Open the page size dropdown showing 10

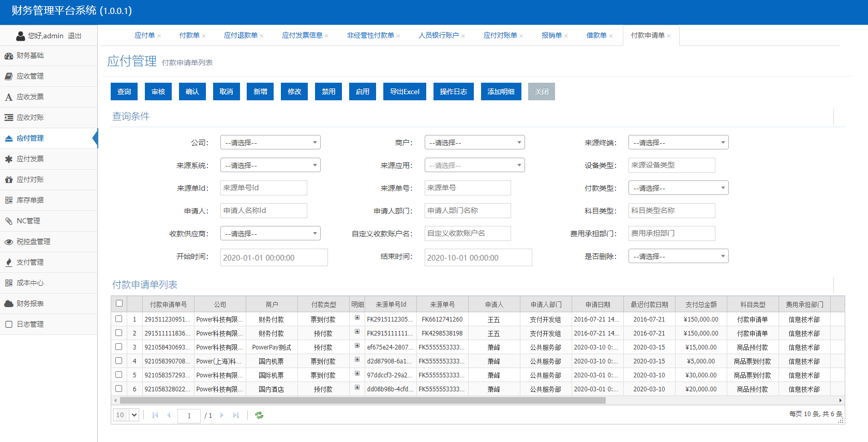click(x=126, y=415)
